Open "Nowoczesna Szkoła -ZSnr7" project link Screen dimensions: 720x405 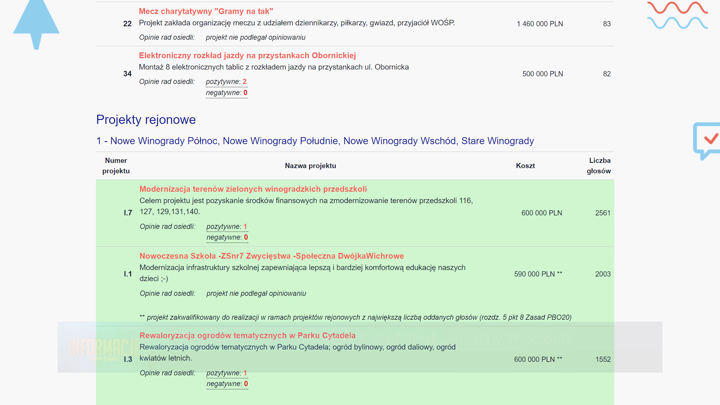point(271,256)
